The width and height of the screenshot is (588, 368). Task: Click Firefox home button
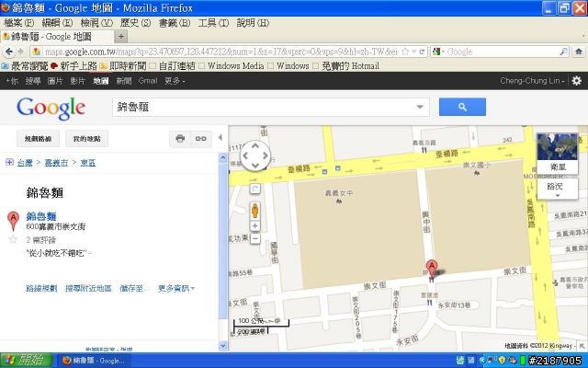(579, 52)
